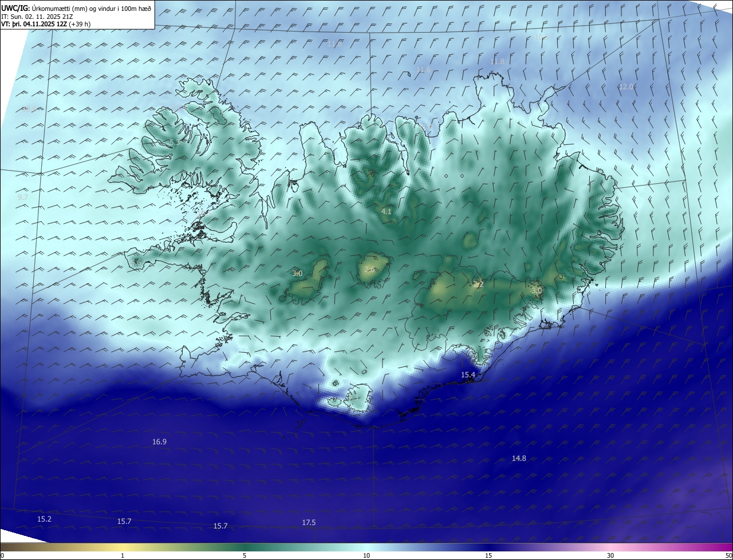Viewport: 733px width, 560px height.
Task: Click the colour scale at the 50 tick
Action: click(x=728, y=555)
